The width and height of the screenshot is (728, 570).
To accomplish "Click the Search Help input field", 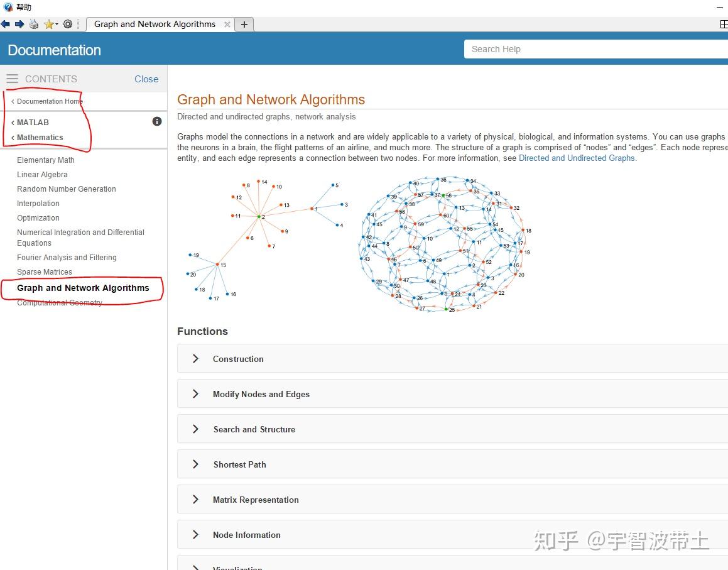I will coord(596,49).
